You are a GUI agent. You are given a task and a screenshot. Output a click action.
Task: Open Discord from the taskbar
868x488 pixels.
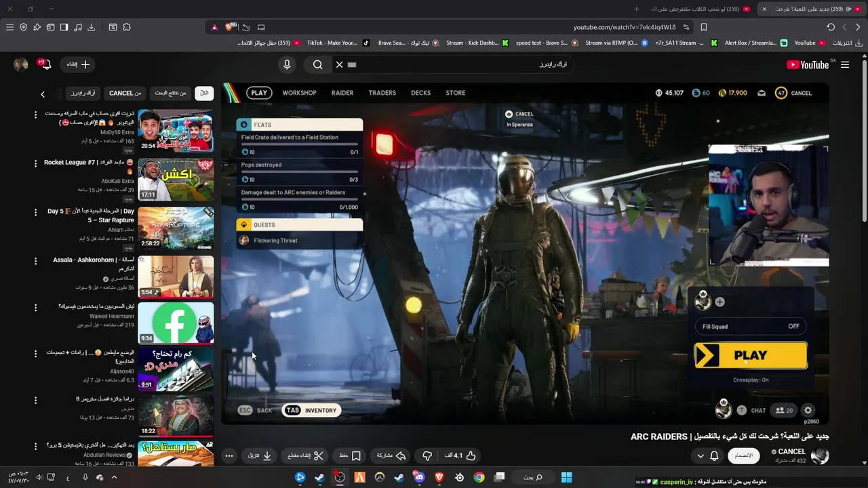[419, 477]
